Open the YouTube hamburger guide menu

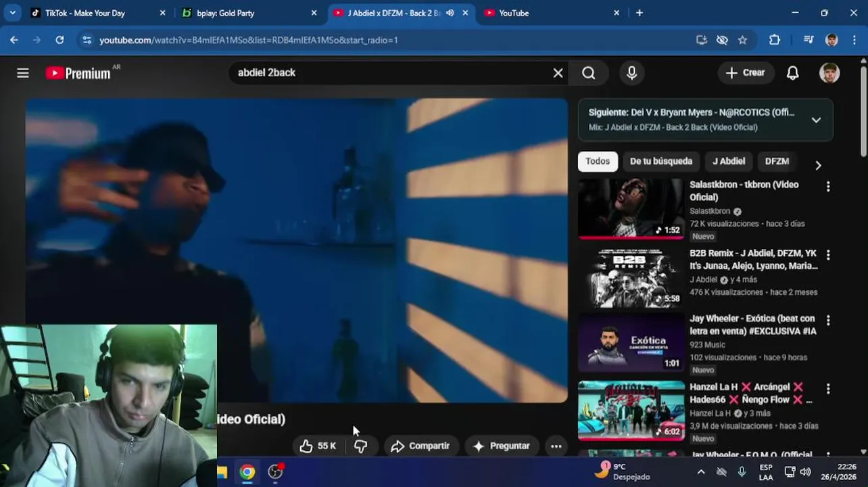tap(23, 73)
